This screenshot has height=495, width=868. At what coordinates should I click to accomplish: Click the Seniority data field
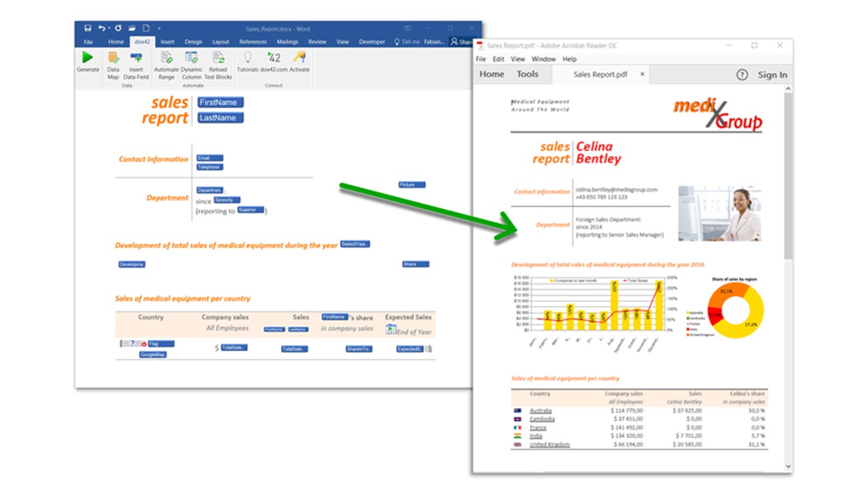(226, 200)
